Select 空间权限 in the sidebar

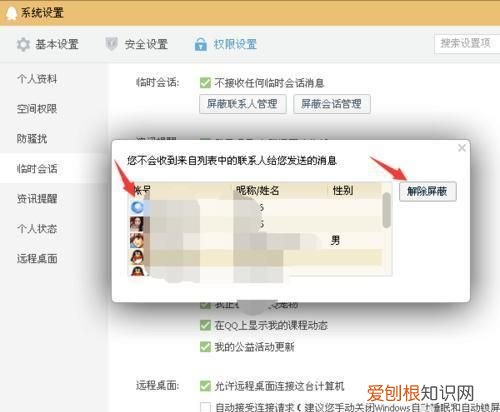click(37, 109)
